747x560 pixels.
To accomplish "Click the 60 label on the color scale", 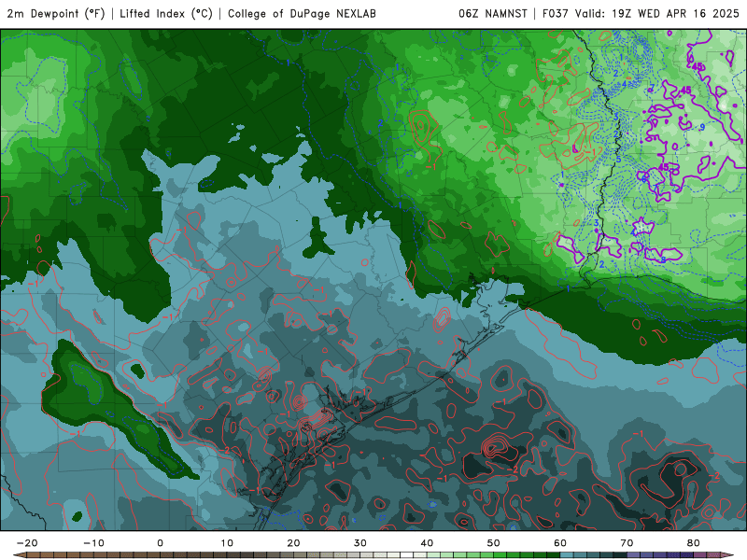I will point(560,543).
